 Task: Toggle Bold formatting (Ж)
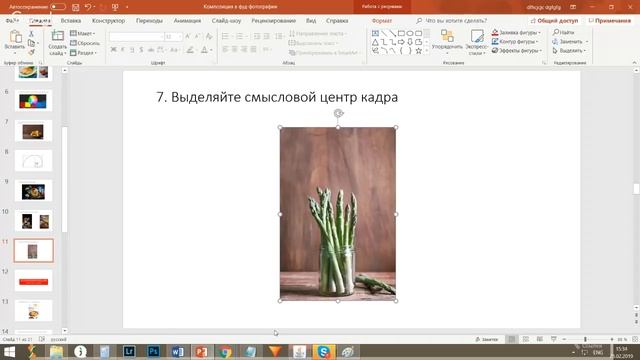[113, 50]
